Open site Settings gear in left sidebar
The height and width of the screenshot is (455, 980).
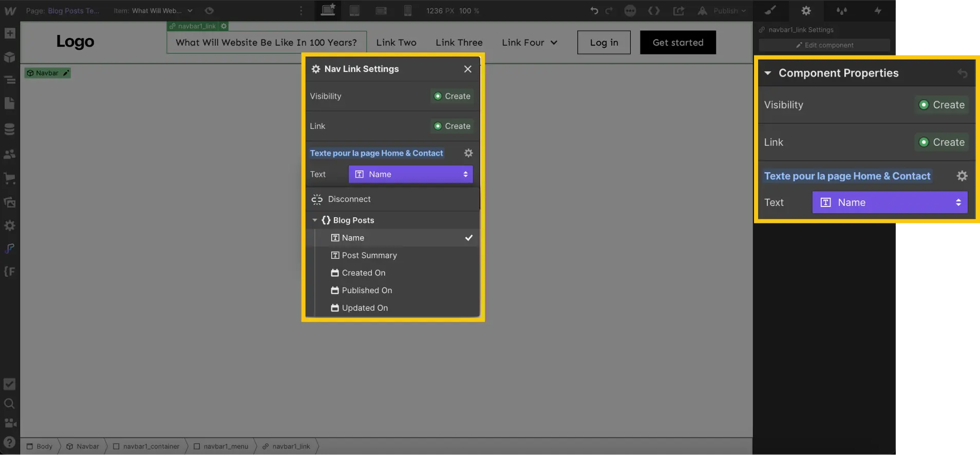coord(10,225)
